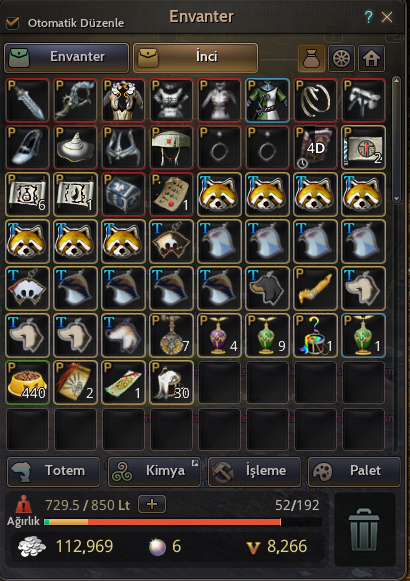
Task: Select the 4D timed book item
Action: click(315, 147)
